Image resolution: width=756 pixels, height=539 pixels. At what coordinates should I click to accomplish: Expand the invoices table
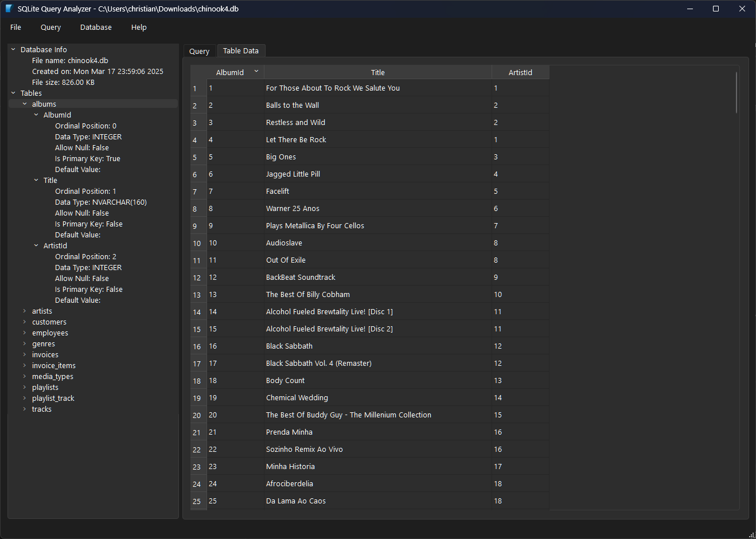tap(25, 354)
